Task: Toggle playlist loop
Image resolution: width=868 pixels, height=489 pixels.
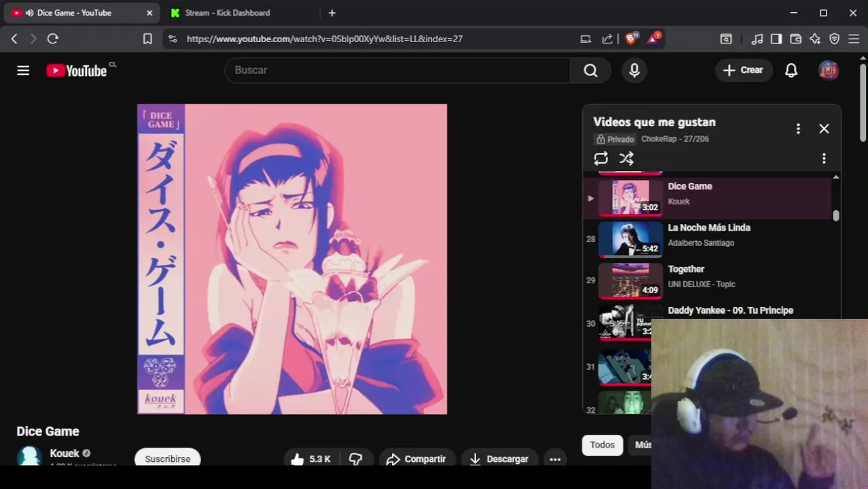Action: click(x=601, y=158)
